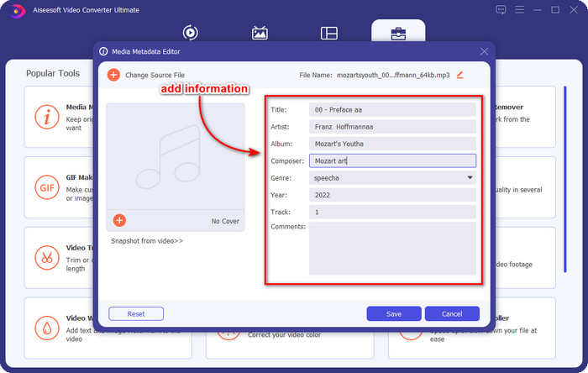Image resolution: width=588 pixels, height=373 pixels.
Task: Click the Save button
Action: [x=394, y=313]
